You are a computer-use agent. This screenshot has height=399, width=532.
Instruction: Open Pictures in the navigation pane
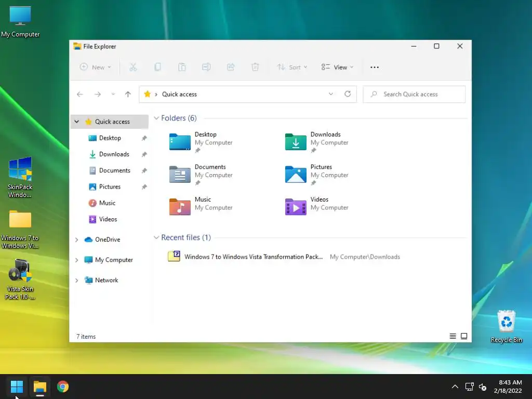click(110, 187)
